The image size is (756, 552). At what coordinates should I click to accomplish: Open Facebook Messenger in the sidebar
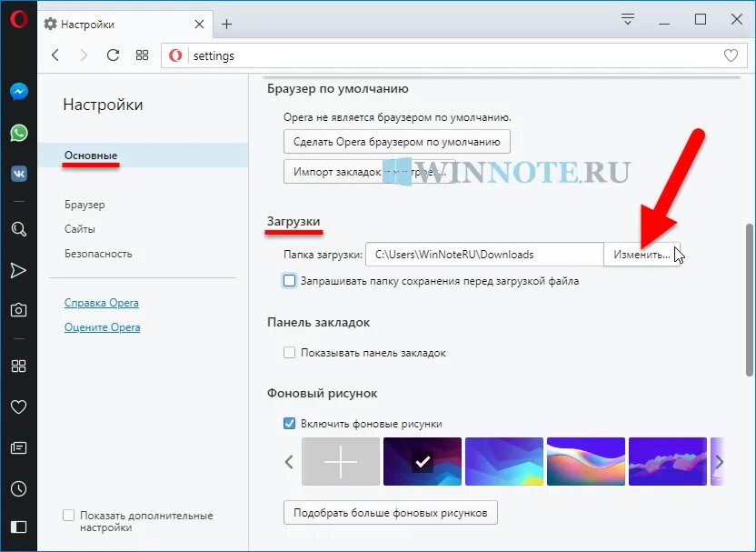point(19,92)
